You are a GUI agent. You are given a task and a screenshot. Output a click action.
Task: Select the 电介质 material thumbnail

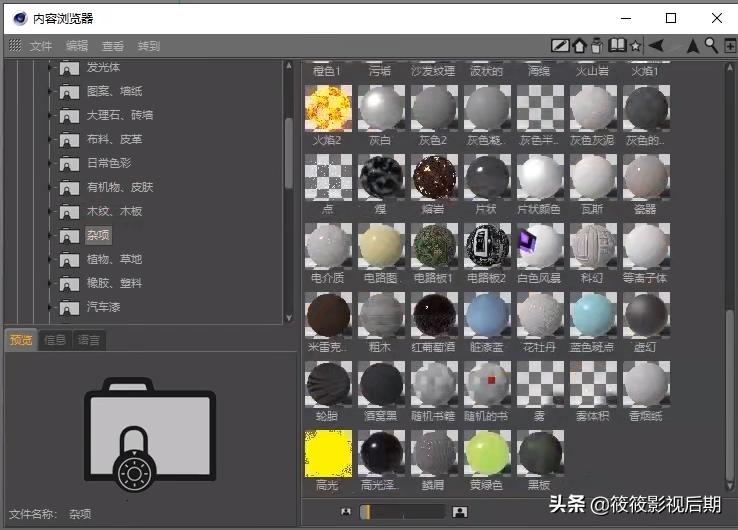pos(328,246)
